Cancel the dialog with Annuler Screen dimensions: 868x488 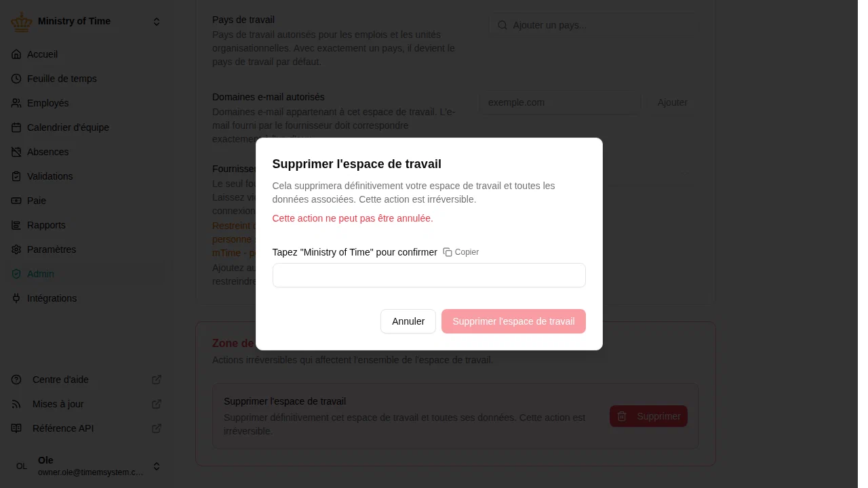point(408,321)
